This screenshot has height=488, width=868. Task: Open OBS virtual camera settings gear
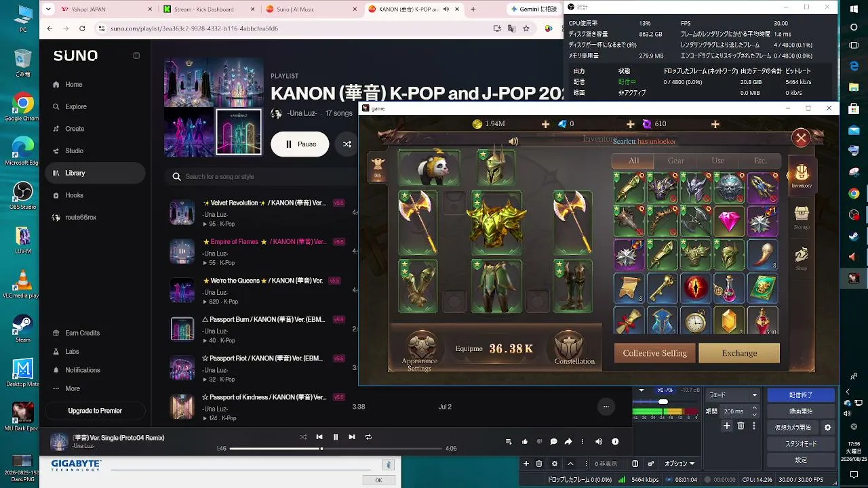pyautogui.click(x=827, y=428)
